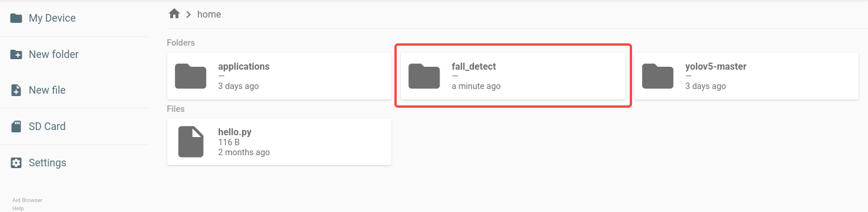This screenshot has width=868, height=212.
Task: Click the applications folder icon
Action: tap(191, 76)
